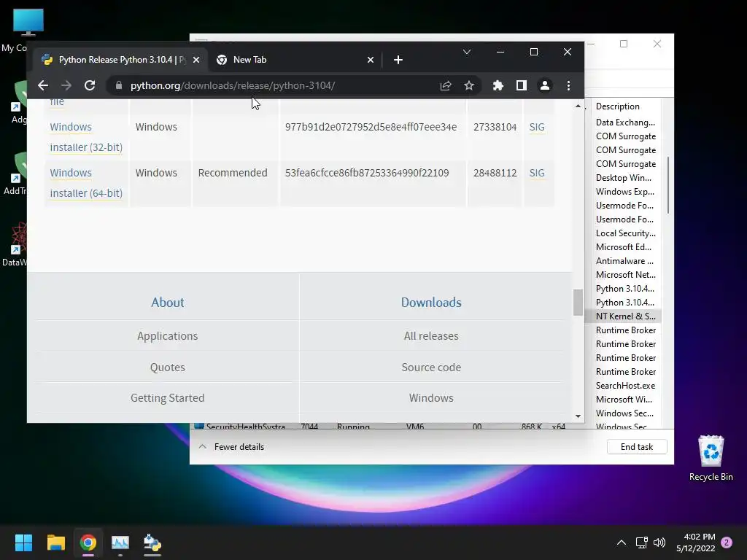The height and width of the screenshot is (560, 747).
Task: Open File Explorer from the taskbar
Action: (x=55, y=542)
